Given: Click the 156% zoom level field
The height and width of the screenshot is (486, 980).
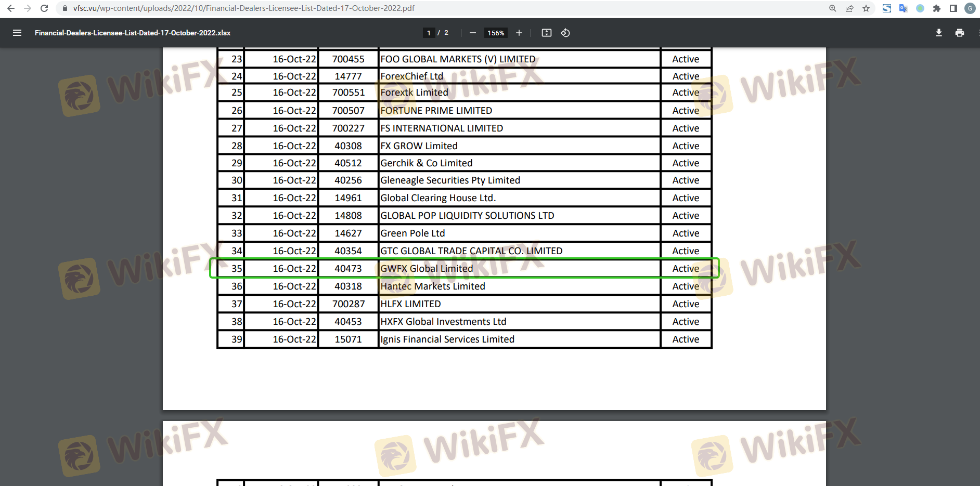Looking at the screenshot, I should click(x=496, y=33).
